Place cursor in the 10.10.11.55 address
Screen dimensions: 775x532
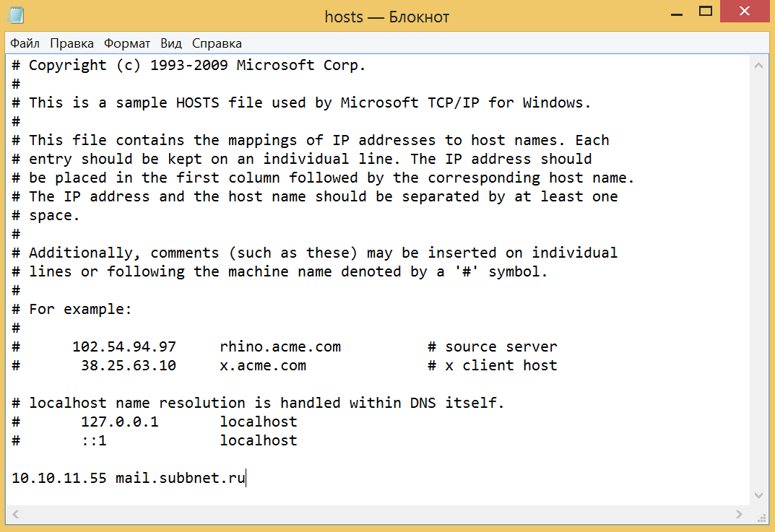59,478
